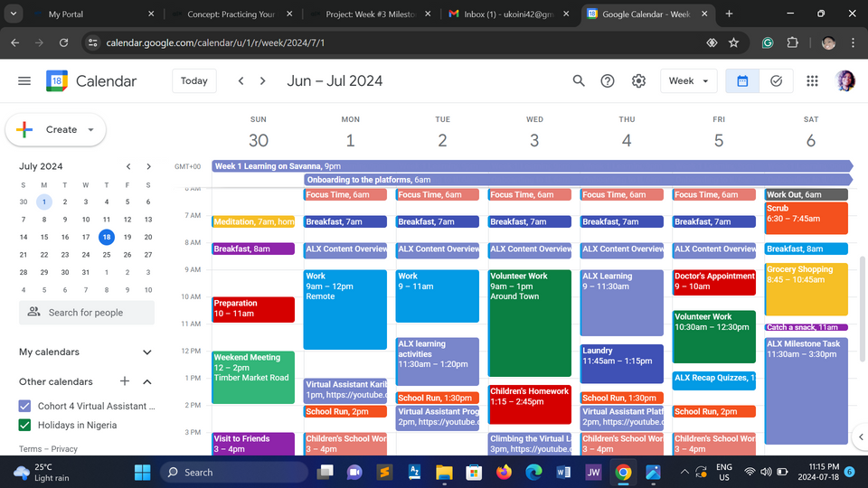
Task: Go to next week arrow
Action: [x=263, y=81]
